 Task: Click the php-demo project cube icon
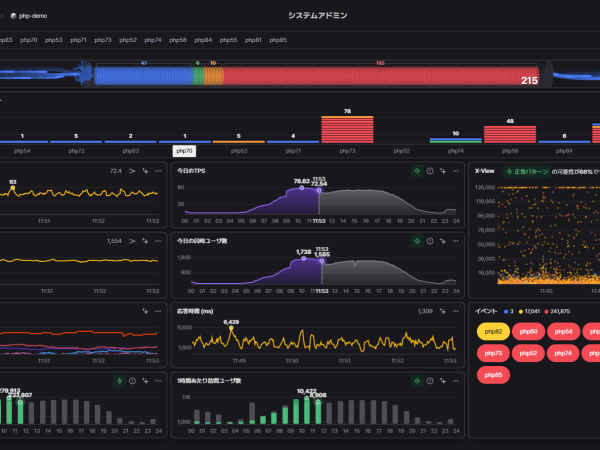[x=13, y=16]
